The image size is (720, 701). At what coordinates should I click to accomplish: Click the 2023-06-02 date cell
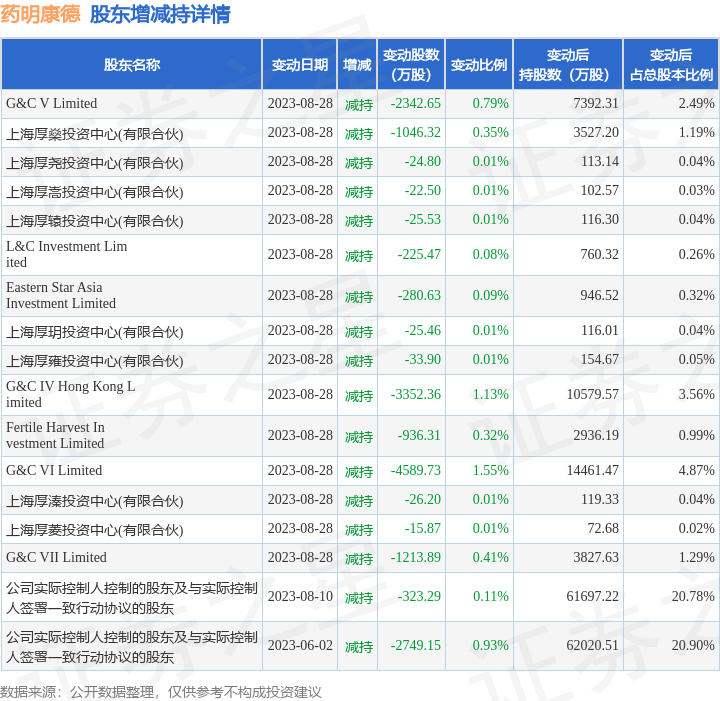300,645
